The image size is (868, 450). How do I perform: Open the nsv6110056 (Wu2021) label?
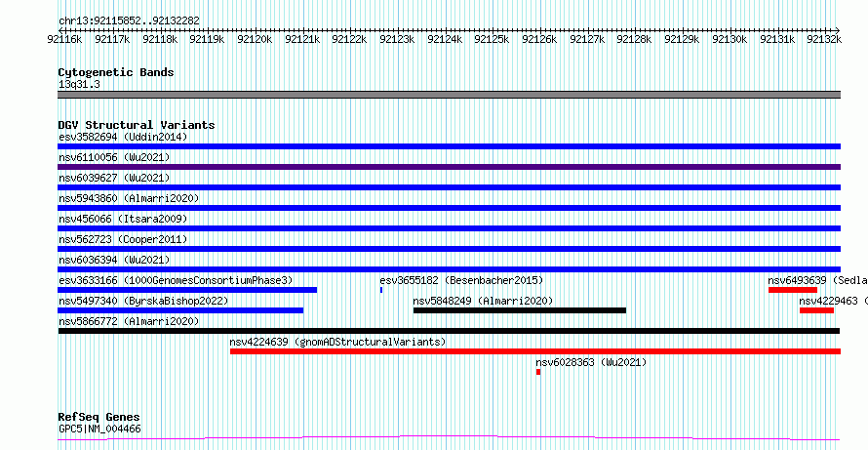point(114,157)
